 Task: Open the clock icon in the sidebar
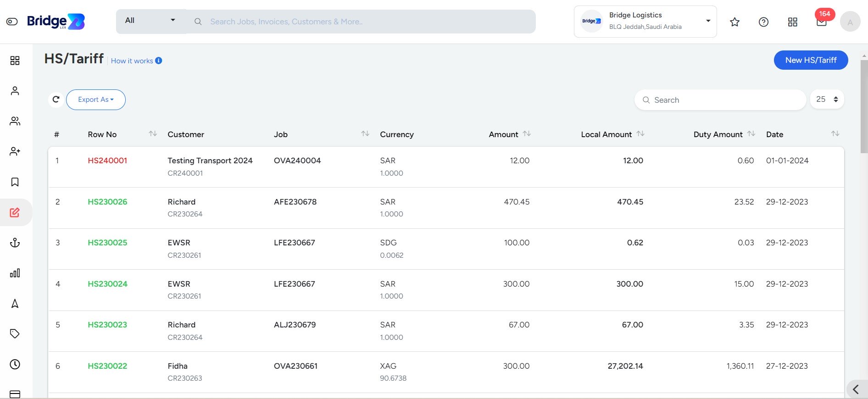tap(15, 364)
